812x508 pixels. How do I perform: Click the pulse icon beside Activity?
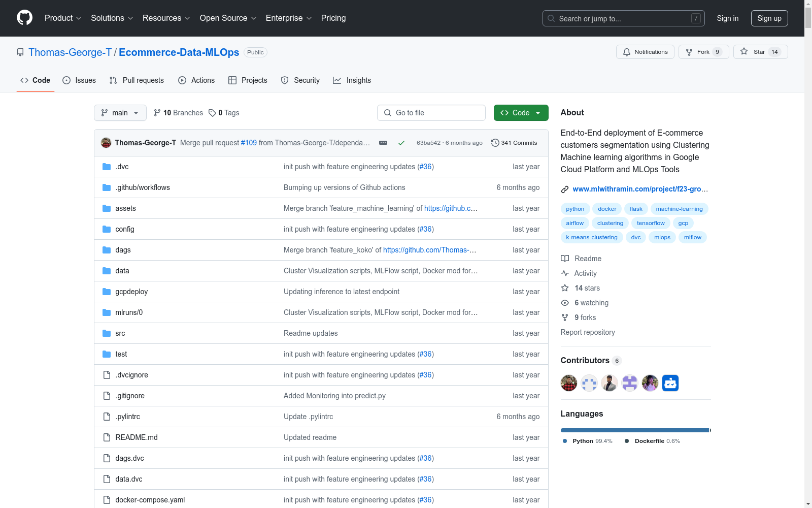pyautogui.click(x=565, y=273)
